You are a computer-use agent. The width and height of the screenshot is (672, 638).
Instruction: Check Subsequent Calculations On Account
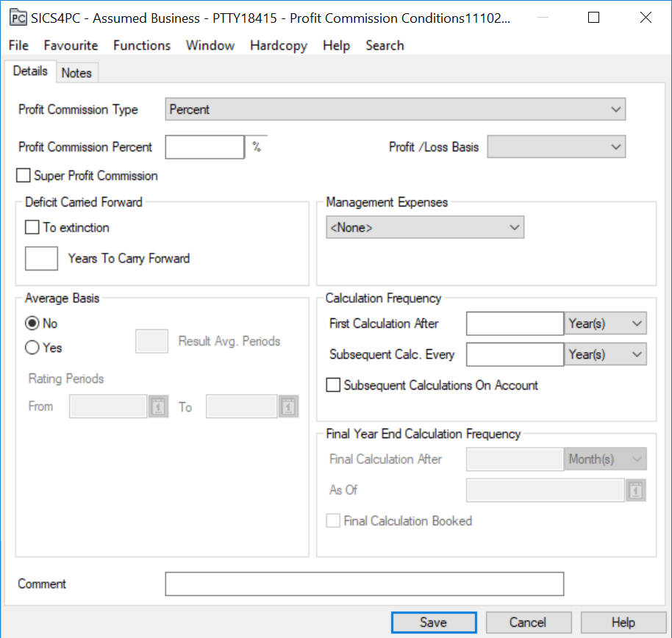tap(334, 385)
